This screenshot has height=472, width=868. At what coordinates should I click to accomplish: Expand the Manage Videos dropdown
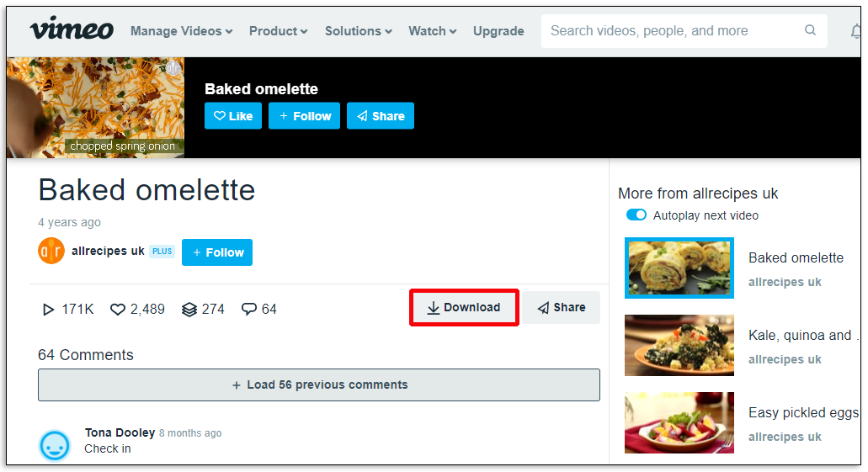coord(181,31)
